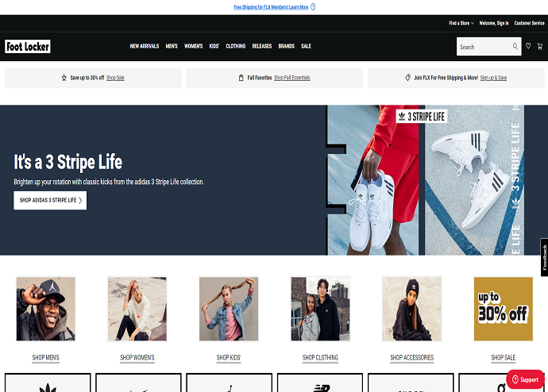Click the Shop Clothing thumbnail image
Image resolution: width=548 pixels, height=392 pixels.
(x=321, y=309)
